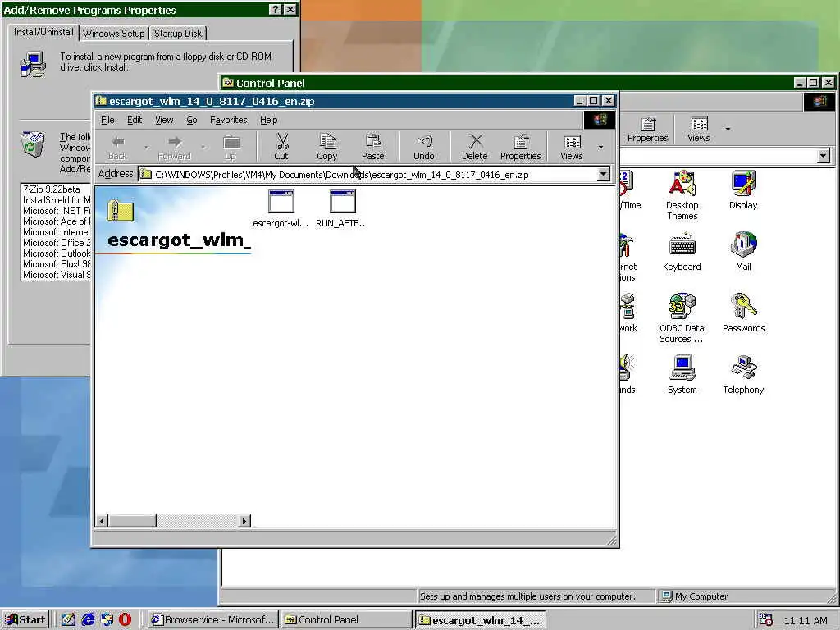Open the Help menu in zip window

pos(268,120)
